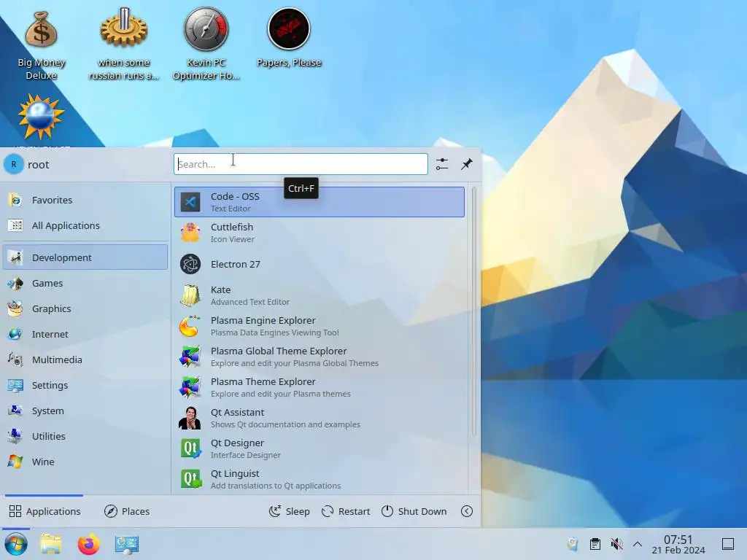The height and width of the screenshot is (560, 747).
Task: Open the clock showing 07:51
Action: coord(678,544)
